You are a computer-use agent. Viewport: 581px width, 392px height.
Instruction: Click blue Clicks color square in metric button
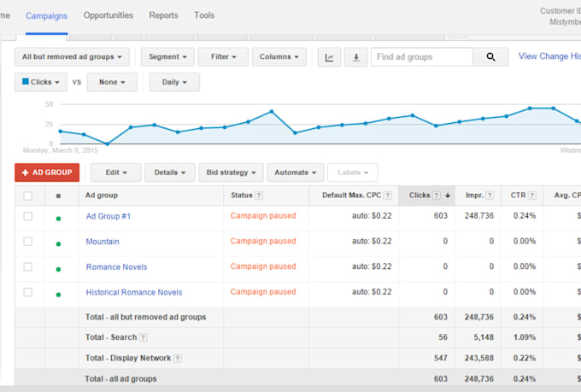(x=26, y=81)
